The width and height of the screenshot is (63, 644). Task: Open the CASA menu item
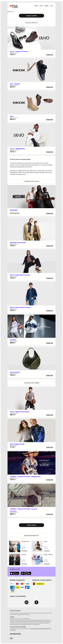pos(52,6)
